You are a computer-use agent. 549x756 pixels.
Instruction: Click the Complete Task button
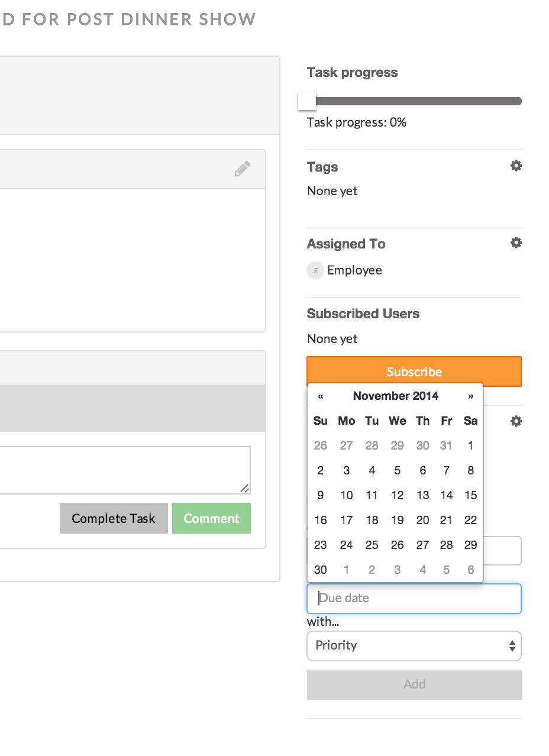point(114,518)
